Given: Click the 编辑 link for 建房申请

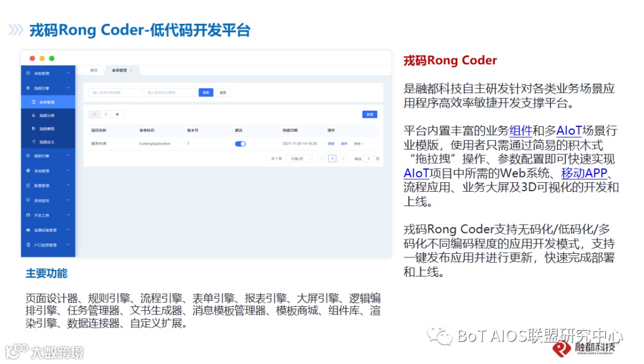Looking at the screenshot, I should (x=331, y=144).
